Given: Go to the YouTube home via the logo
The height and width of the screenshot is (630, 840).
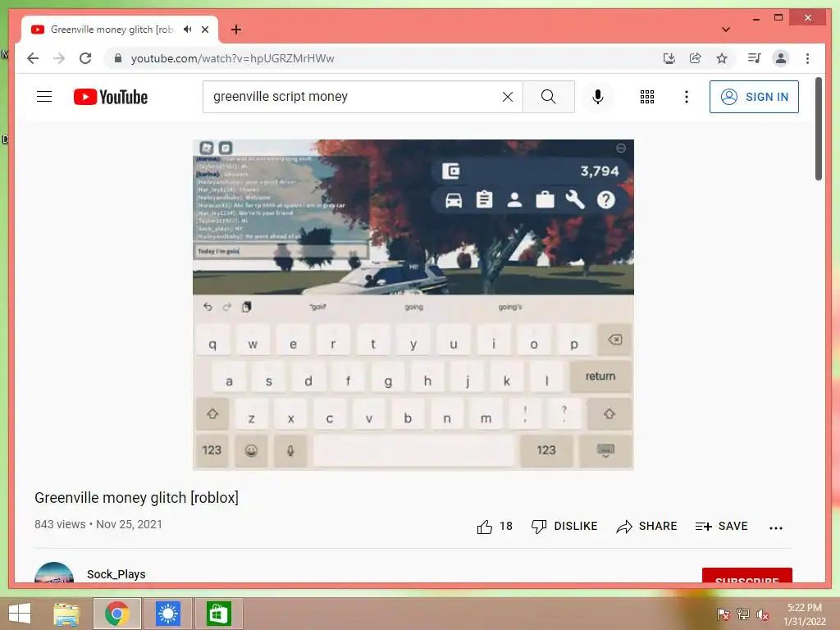Looking at the screenshot, I should tap(111, 97).
